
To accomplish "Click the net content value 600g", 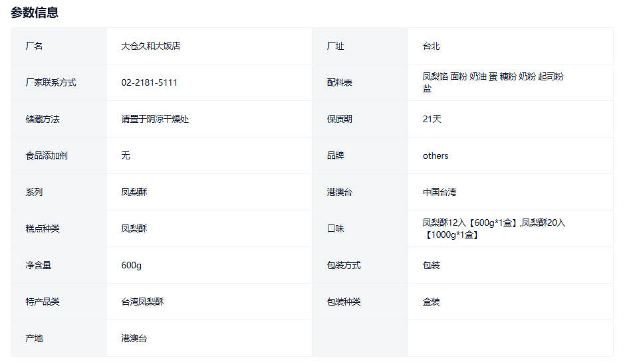I will tap(131, 266).
